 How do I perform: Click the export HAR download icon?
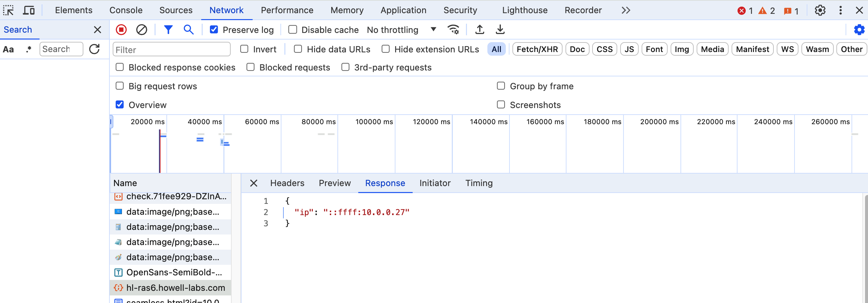tap(500, 30)
